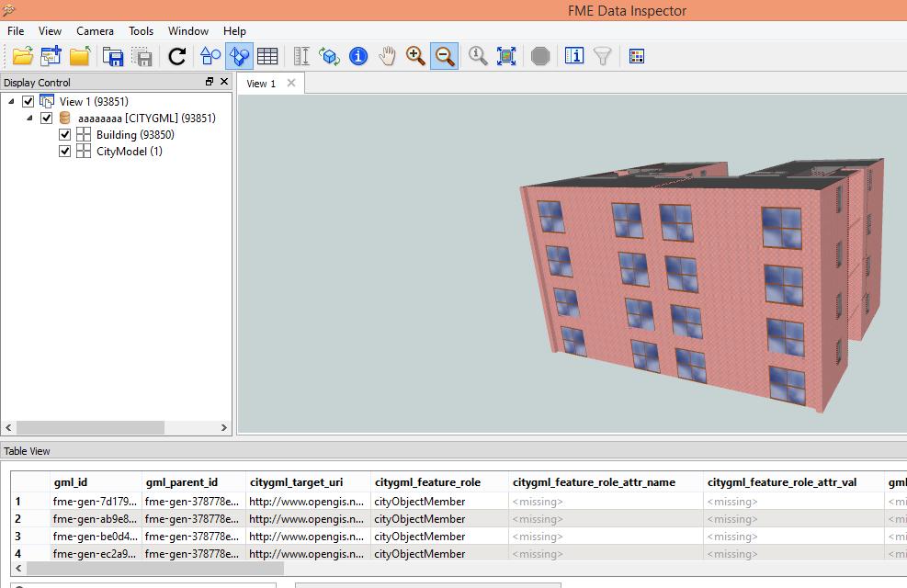Sort by the citygml_feature_role column header
Image resolution: width=907 pixels, height=588 pixels.
tap(439, 482)
